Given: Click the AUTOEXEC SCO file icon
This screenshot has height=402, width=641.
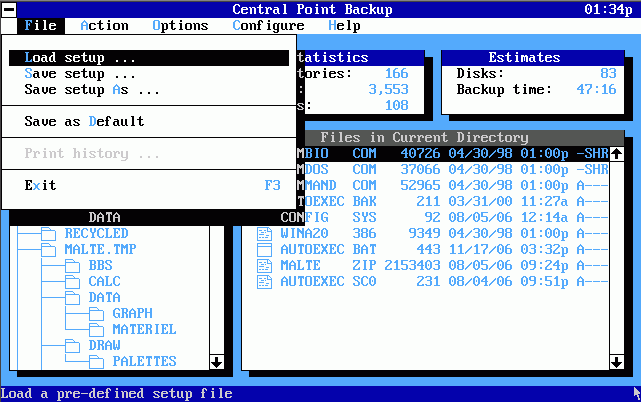Looking at the screenshot, I should (264, 281).
